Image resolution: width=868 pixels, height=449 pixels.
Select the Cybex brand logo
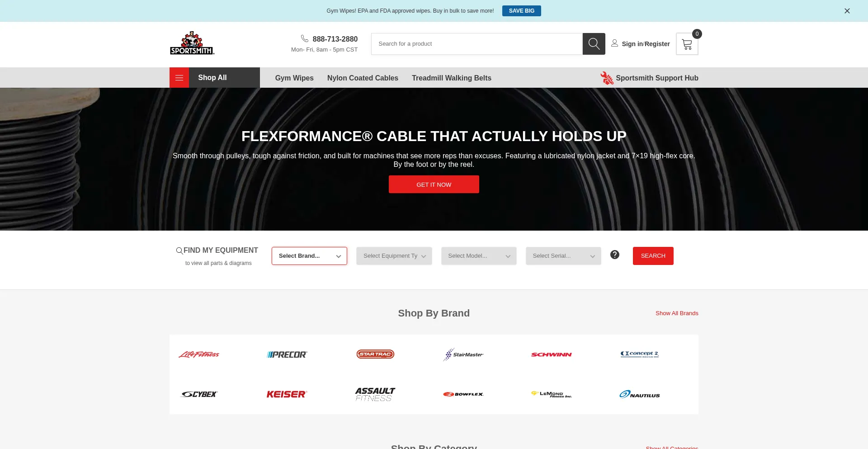coord(199,394)
